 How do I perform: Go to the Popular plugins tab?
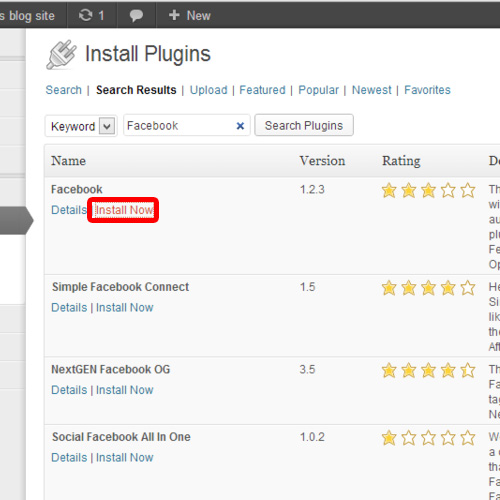318,90
